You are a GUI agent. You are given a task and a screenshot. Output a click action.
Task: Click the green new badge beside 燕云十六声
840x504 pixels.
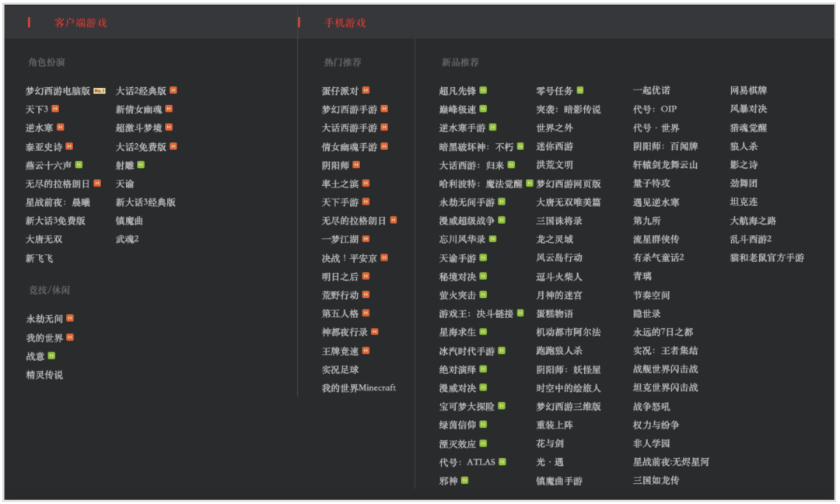pos(79,165)
